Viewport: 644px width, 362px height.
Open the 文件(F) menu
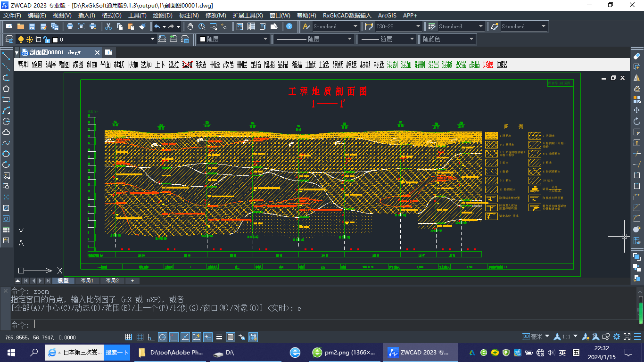point(12,16)
